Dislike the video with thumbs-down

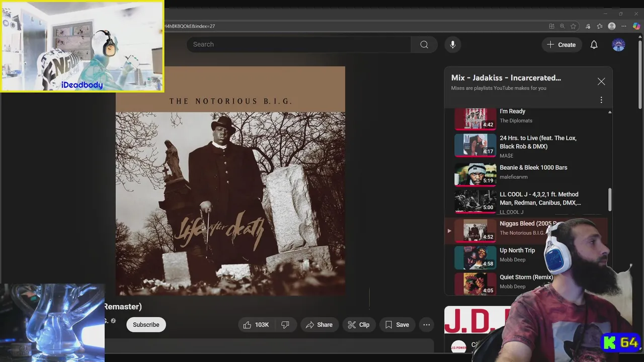coord(285,325)
